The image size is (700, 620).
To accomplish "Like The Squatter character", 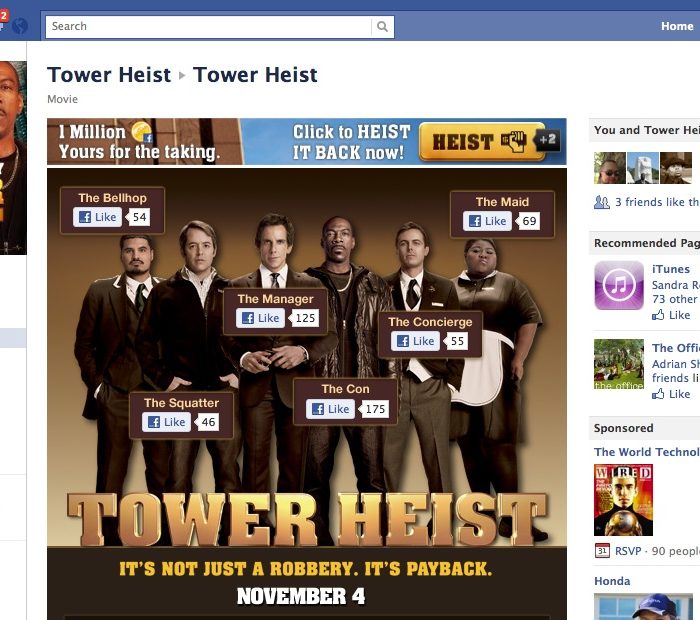I will coord(167,422).
